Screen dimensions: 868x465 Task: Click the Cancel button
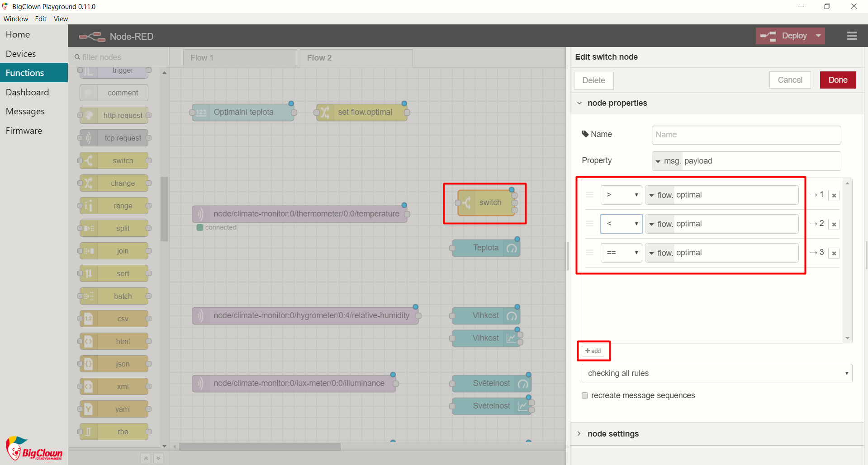(790, 80)
